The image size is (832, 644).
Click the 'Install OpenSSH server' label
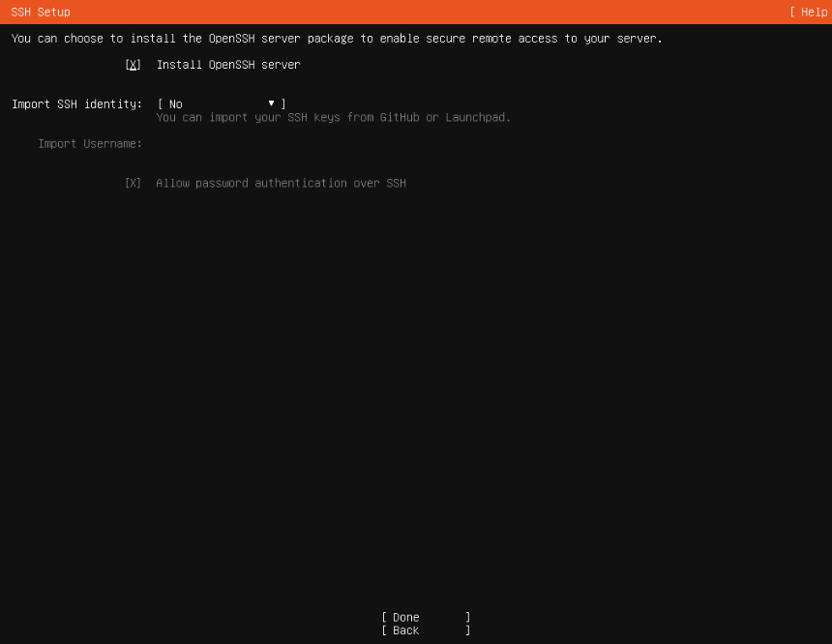[x=228, y=65]
